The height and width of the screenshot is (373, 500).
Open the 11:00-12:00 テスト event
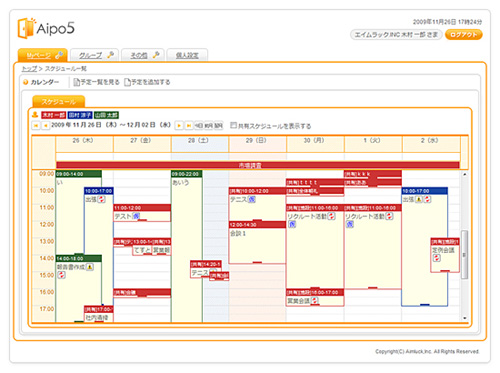click(142, 213)
